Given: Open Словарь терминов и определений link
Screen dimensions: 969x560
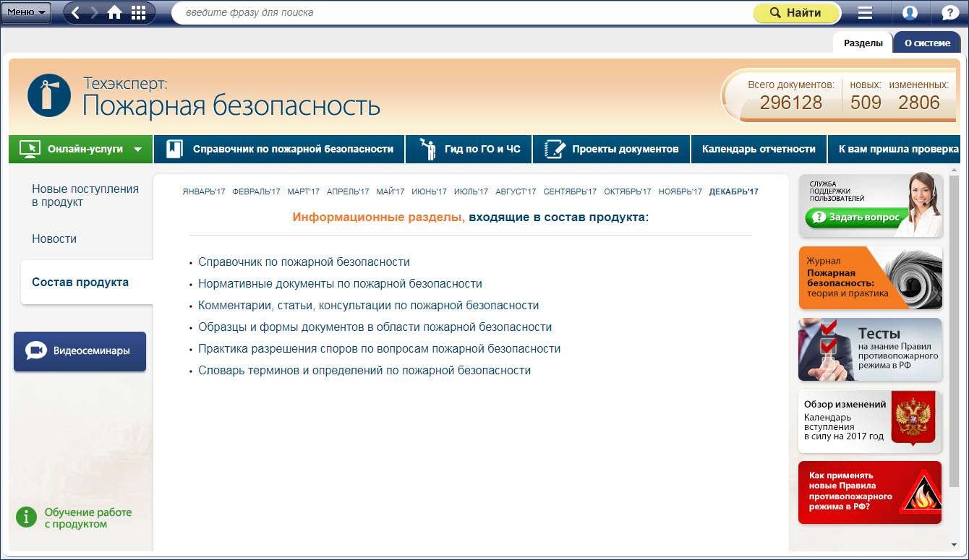Looking at the screenshot, I should 364,371.
